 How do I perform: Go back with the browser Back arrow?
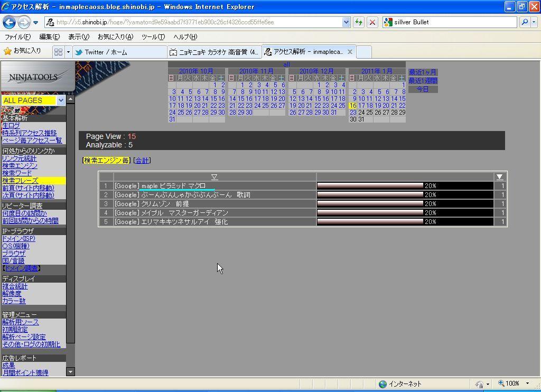coord(10,22)
